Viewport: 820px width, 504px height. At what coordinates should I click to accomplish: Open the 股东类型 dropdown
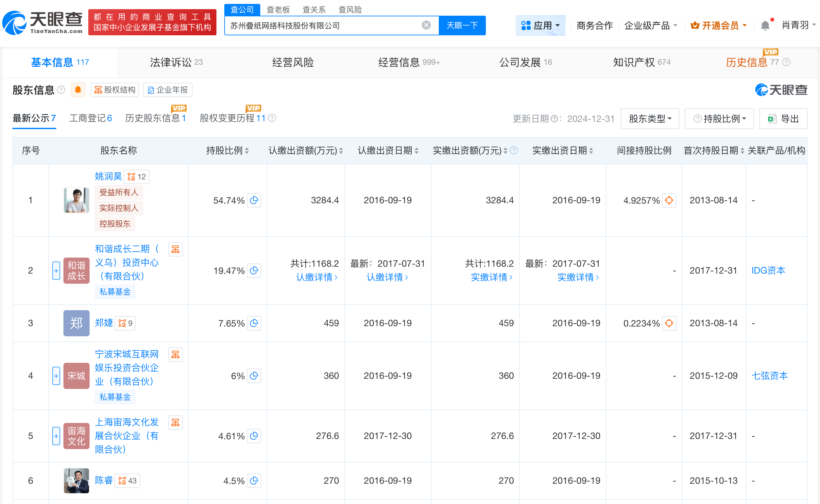click(x=649, y=118)
